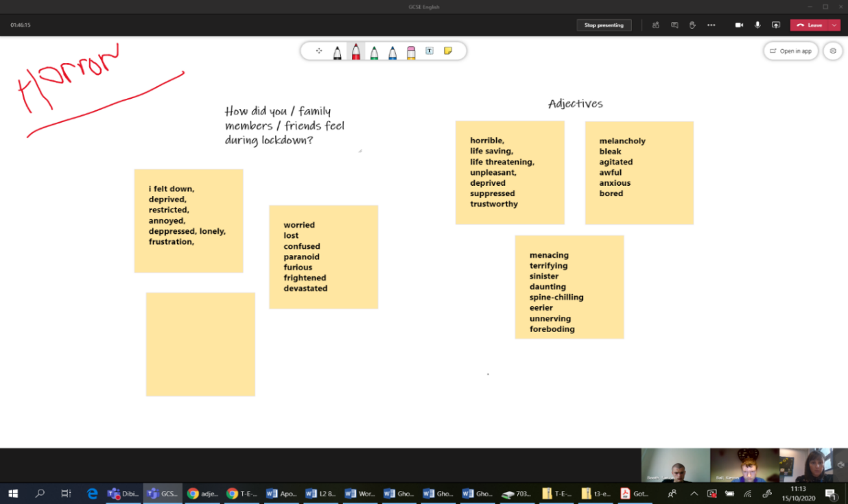The image size is (848, 504).
Task: Open the meeting chat
Action: (674, 25)
